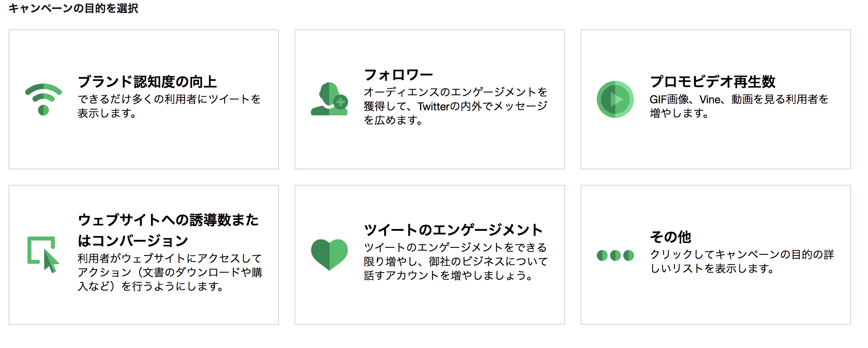Click the promoted video play icon

pyautogui.click(x=615, y=99)
